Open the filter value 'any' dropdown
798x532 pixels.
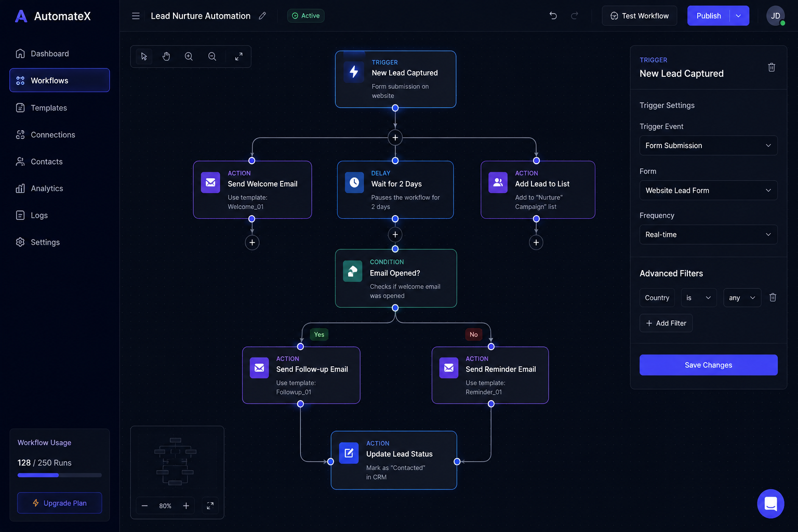click(742, 298)
